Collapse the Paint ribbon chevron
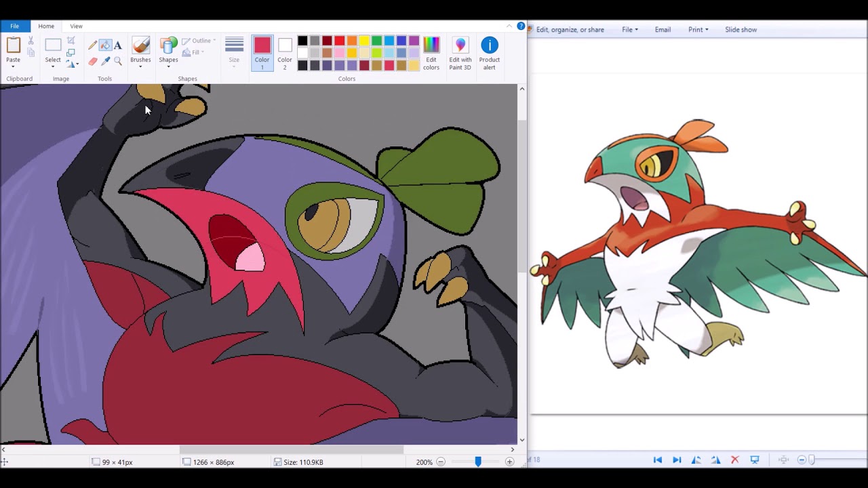 (509, 26)
